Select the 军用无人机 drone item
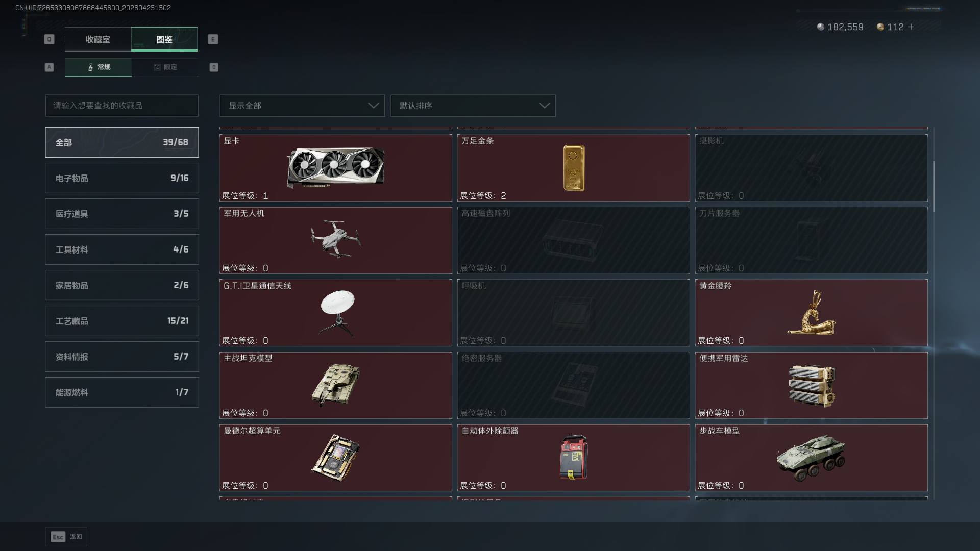This screenshot has width=980, height=551. click(336, 240)
